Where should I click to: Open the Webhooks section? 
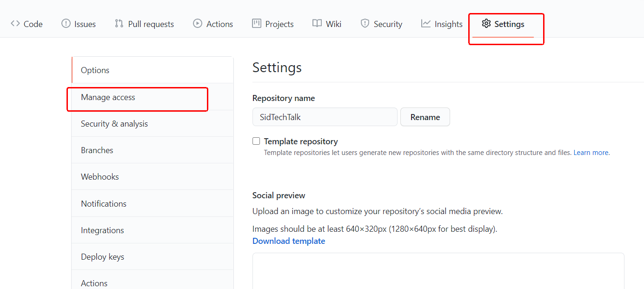100,176
